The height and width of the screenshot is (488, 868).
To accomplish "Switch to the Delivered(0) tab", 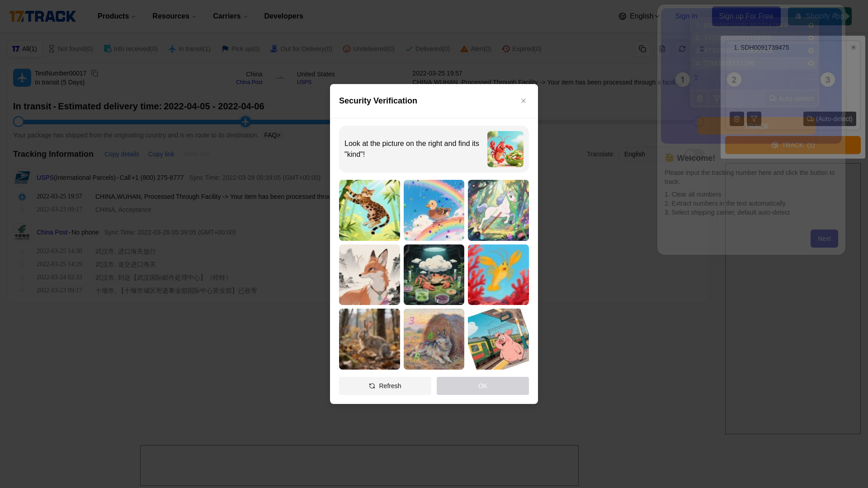I will click(x=427, y=49).
